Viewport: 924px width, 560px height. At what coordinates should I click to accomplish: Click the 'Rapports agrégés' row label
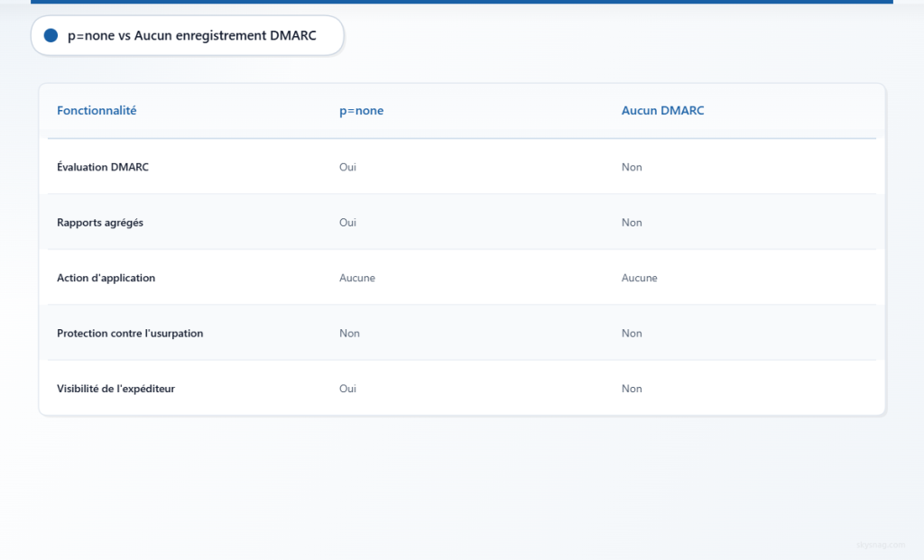tap(99, 223)
